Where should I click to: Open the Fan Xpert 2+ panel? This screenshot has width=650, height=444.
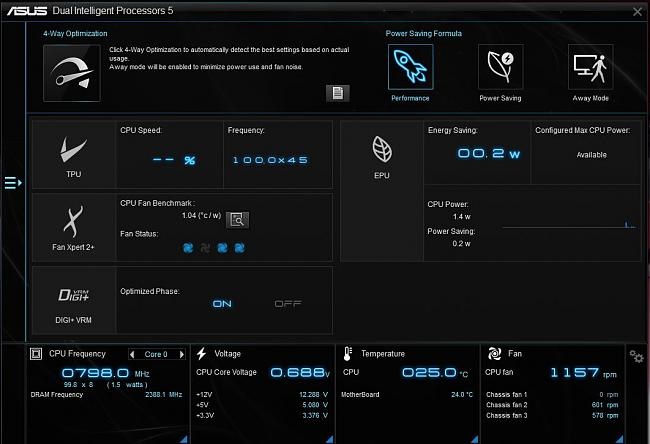[74, 226]
